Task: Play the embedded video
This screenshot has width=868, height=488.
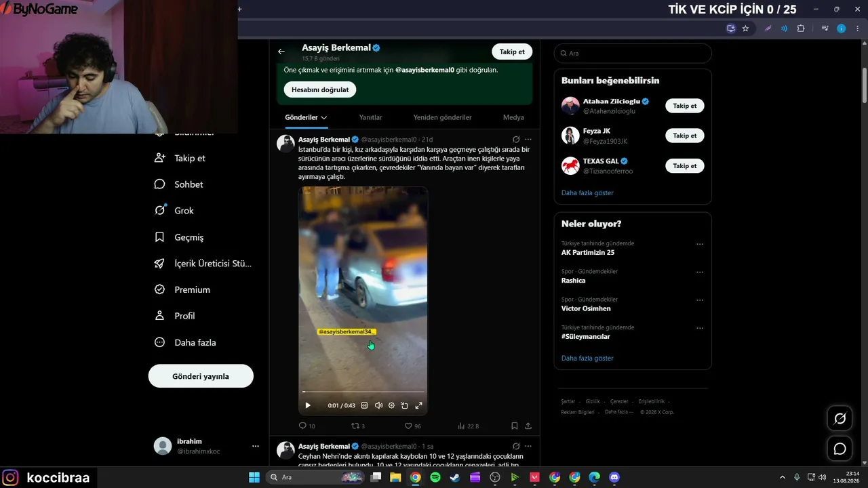Action: (x=308, y=405)
